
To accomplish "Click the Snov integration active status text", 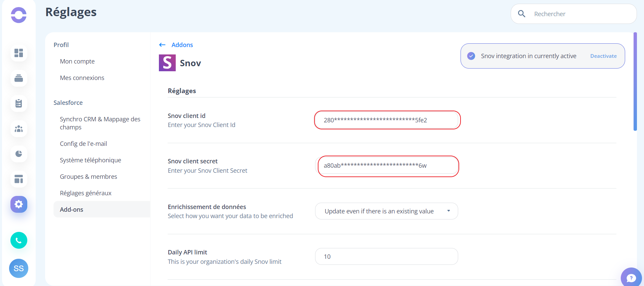I will (529, 56).
